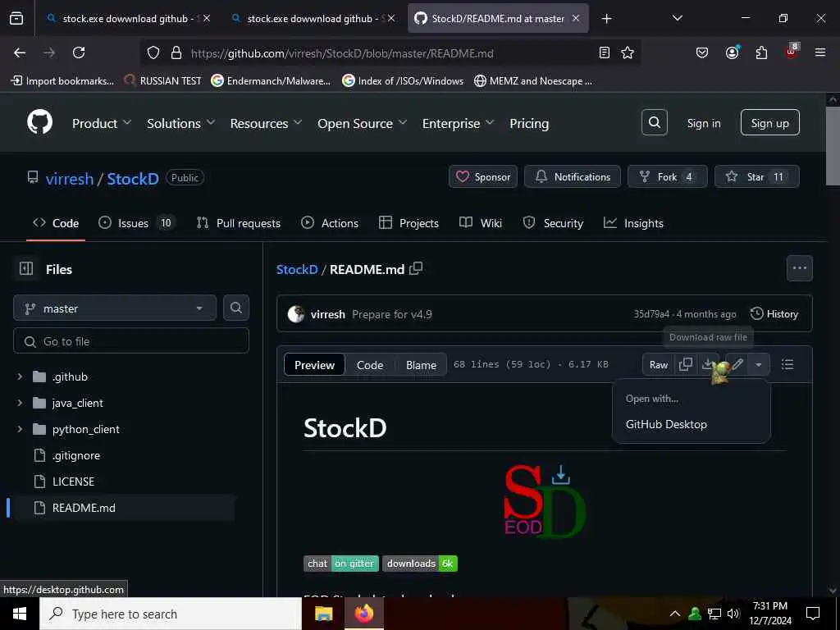The image size is (840, 630).
Task: Open Firefox account icon
Action: pos(732,52)
